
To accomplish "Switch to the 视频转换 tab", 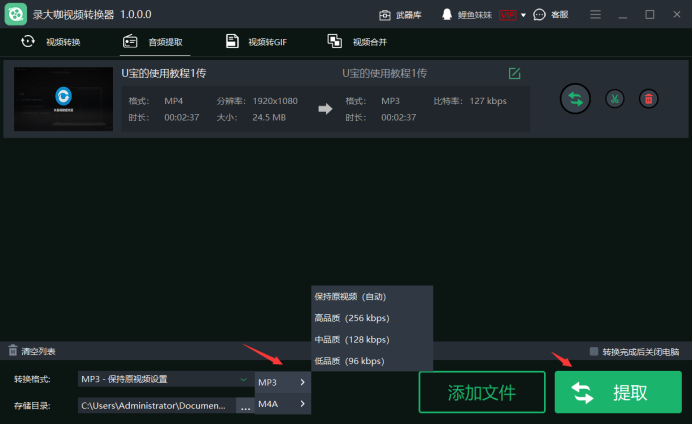I will click(50, 42).
